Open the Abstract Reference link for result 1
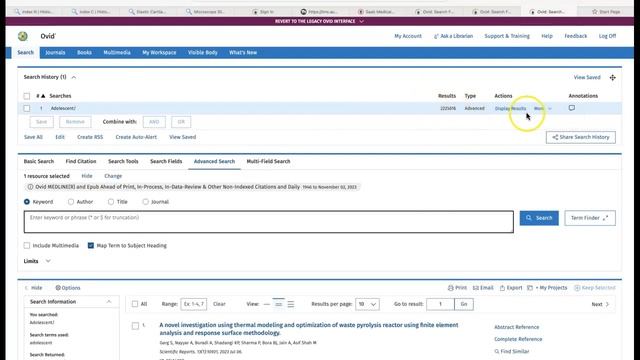The height and width of the screenshot is (360, 640). [516, 327]
